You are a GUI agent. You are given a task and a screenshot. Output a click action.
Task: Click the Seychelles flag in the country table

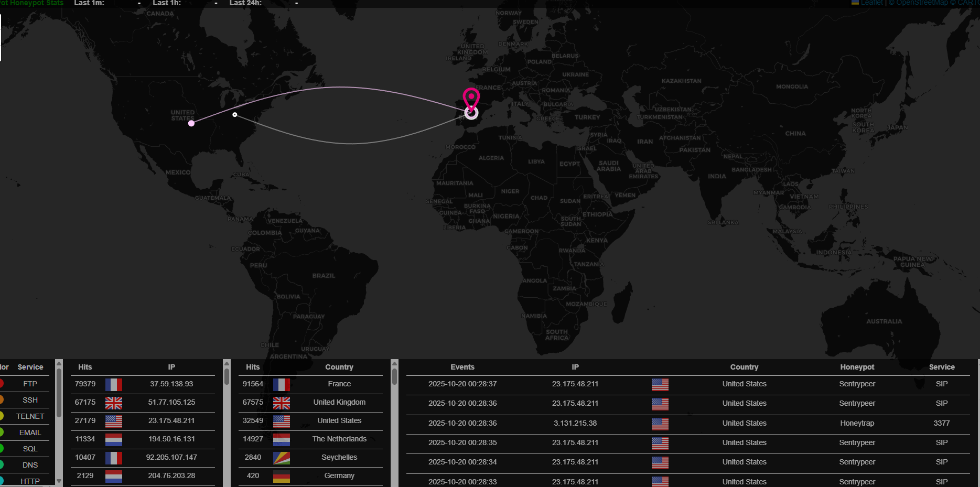pyautogui.click(x=282, y=458)
